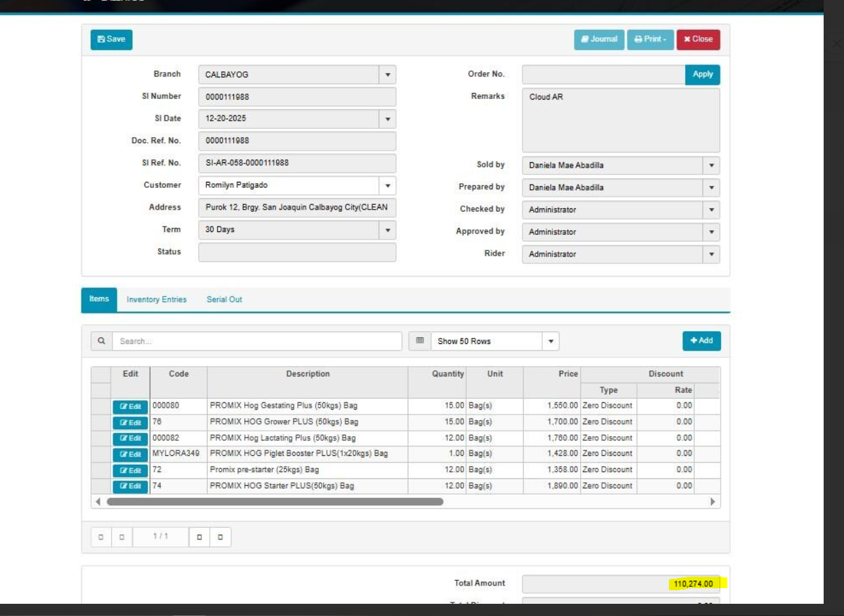Edit the Piglet Booster PLUS item

coord(130,455)
